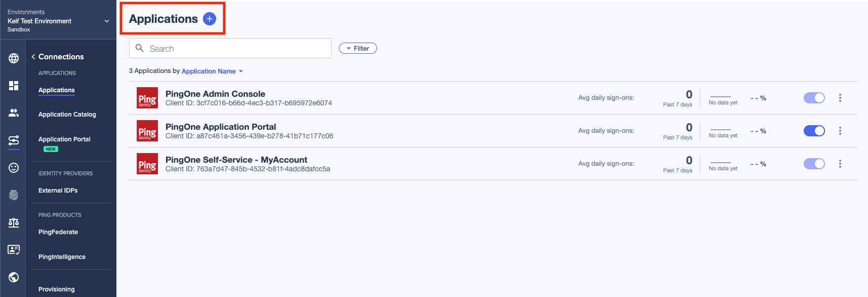The image size is (868, 297).
Task: Click the Applications page heading
Action: tap(163, 19)
